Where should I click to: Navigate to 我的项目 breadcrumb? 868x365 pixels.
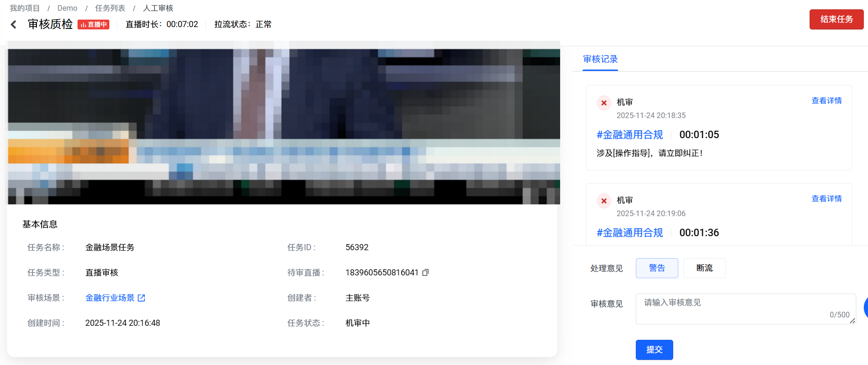pos(25,8)
